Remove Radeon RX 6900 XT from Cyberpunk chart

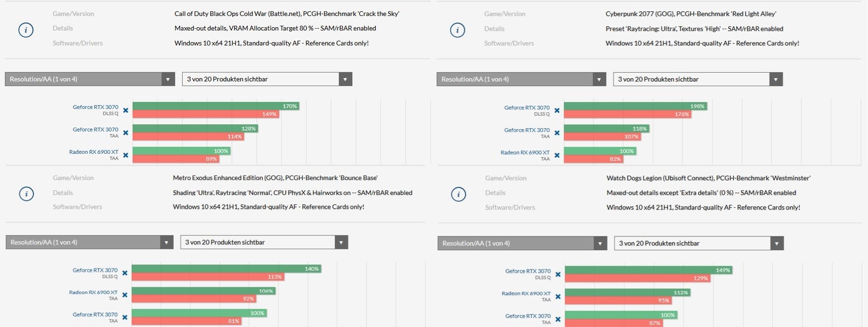(x=557, y=155)
